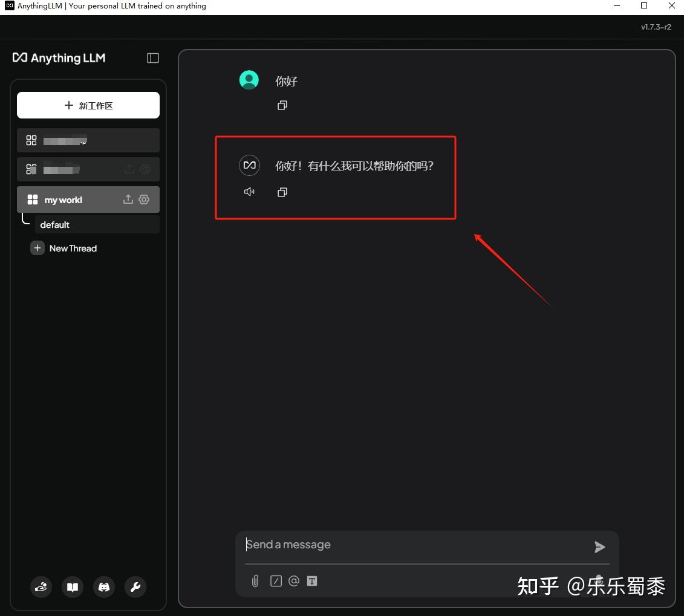This screenshot has height=616, width=684.
Task: Click the user profile avatar
Action: pyautogui.click(x=249, y=80)
